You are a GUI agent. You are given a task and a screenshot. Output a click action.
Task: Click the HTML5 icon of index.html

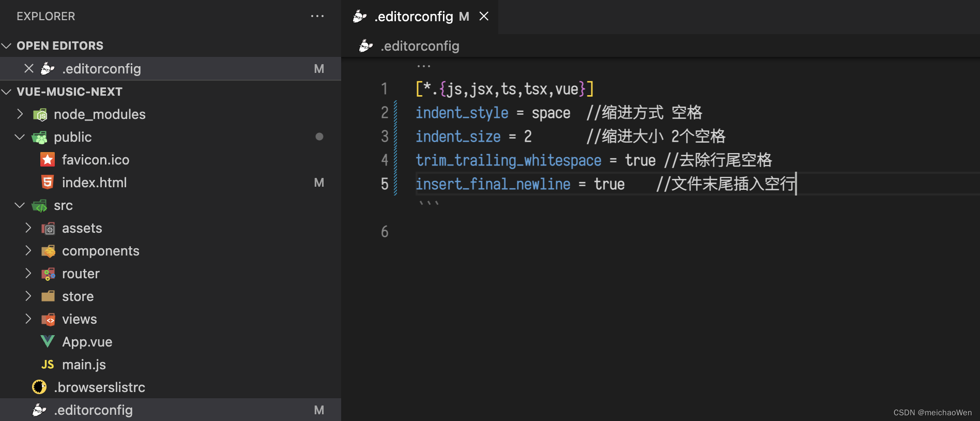coord(48,182)
